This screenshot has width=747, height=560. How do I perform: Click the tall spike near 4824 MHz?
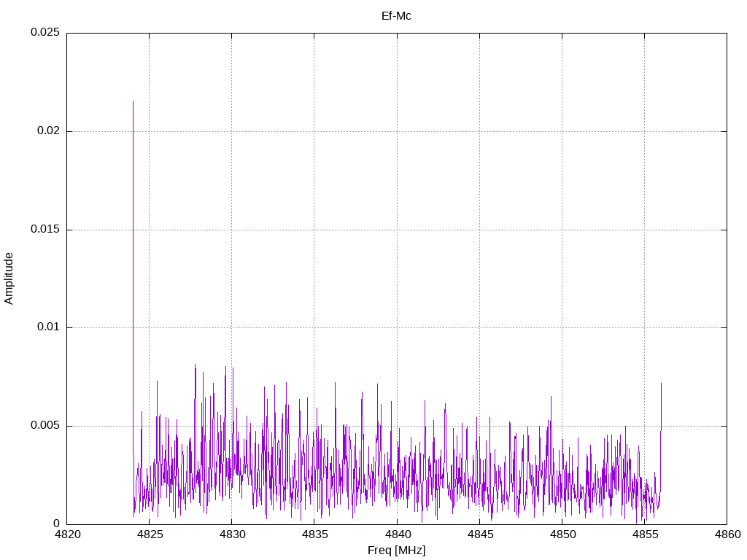pos(133,276)
